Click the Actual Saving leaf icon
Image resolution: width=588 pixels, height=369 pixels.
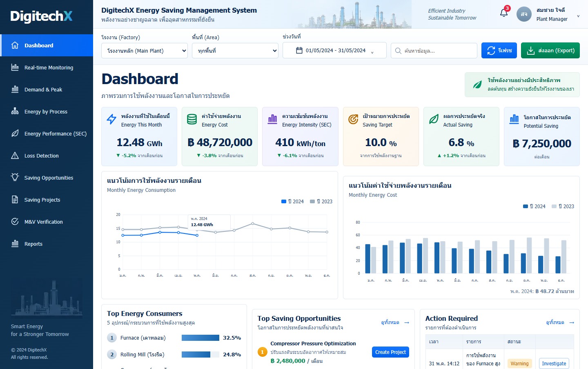434,119
